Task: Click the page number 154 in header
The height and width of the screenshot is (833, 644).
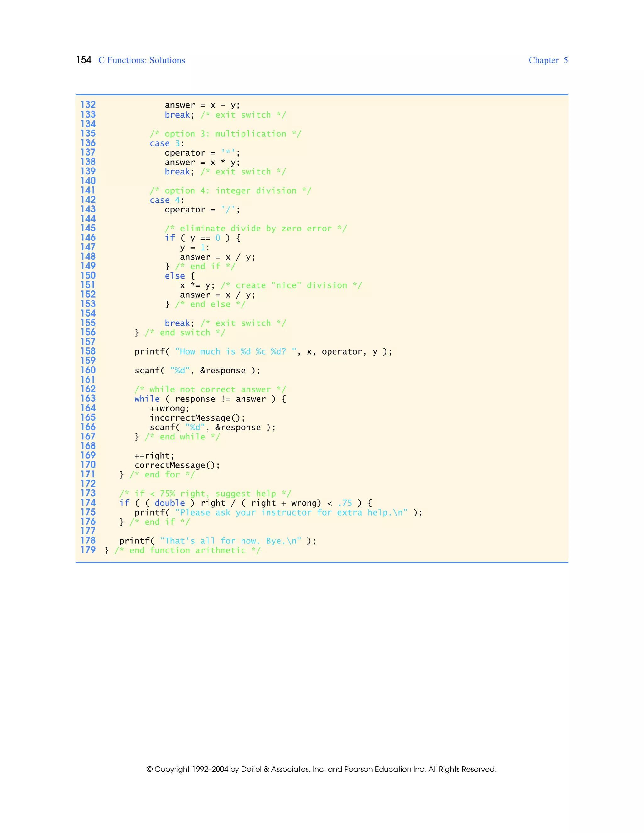Action: (84, 60)
